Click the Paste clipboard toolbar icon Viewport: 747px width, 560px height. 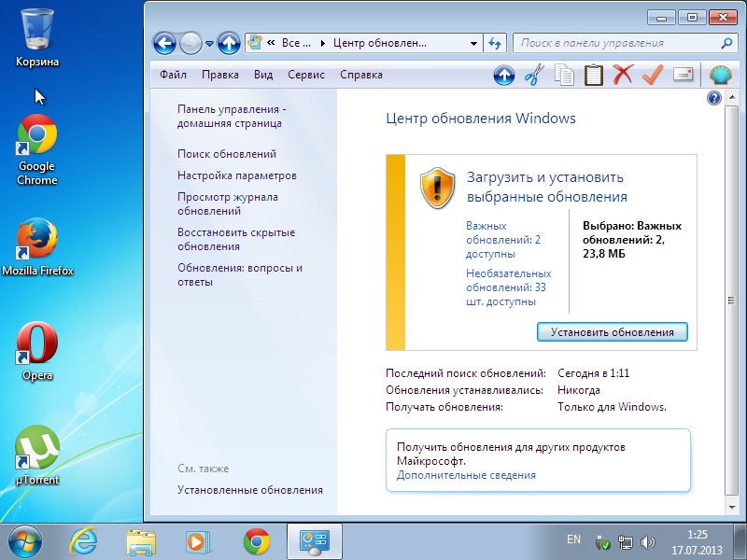pos(594,75)
